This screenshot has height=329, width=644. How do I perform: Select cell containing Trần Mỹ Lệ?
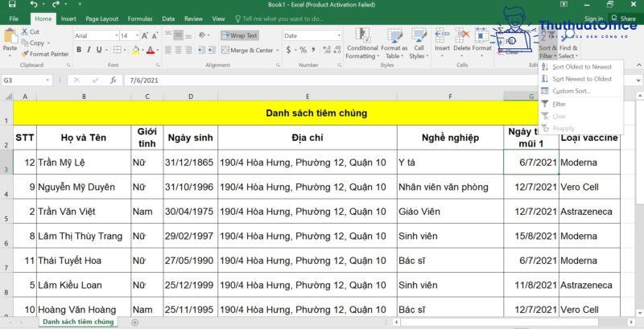84,162
